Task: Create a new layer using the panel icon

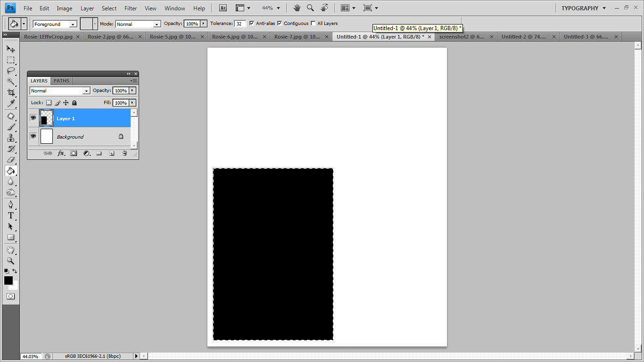Action: point(112,153)
